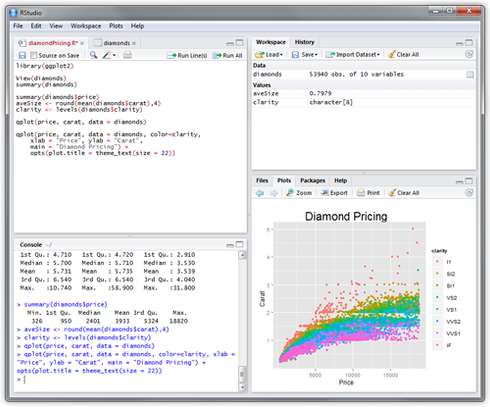
Task: Open the Workspace menu
Action: tap(86, 26)
